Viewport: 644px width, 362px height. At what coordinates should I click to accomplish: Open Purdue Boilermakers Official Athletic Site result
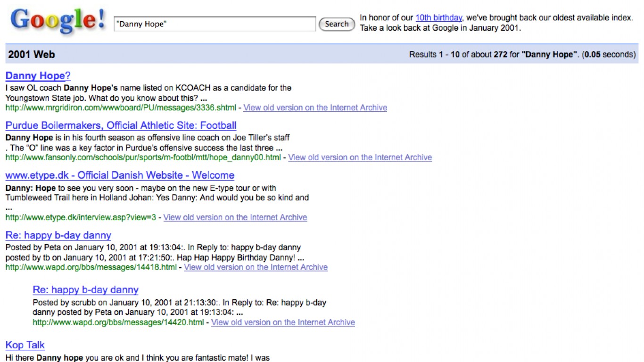(x=121, y=125)
